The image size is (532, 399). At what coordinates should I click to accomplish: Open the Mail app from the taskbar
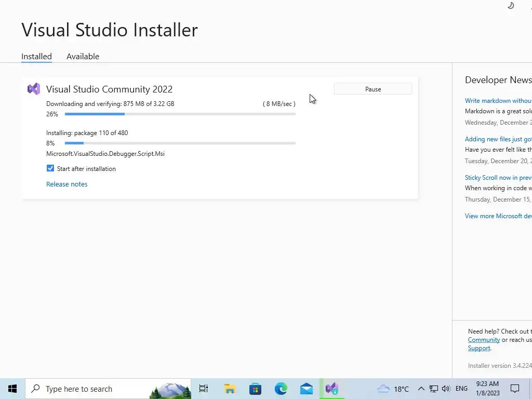(x=307, y=389)
